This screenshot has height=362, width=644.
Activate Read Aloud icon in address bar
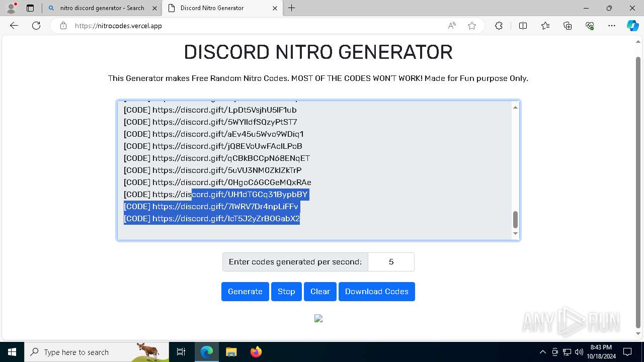click(x=452, y=26)
